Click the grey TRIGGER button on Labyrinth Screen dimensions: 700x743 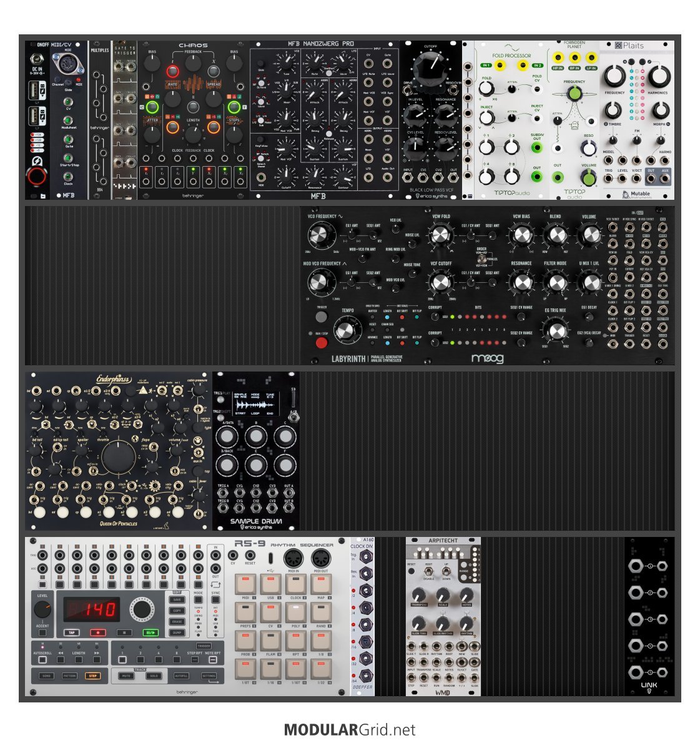click(322, 317)
